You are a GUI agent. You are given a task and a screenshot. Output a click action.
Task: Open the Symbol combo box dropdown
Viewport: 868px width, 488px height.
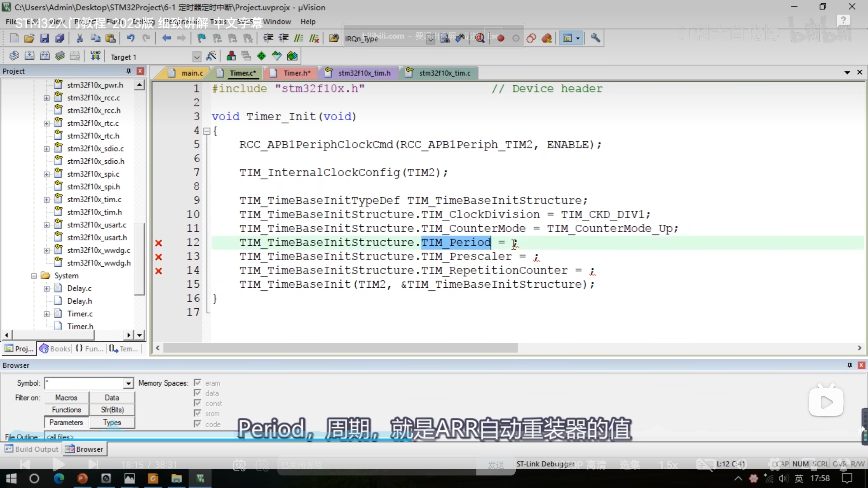pos(128,383)
